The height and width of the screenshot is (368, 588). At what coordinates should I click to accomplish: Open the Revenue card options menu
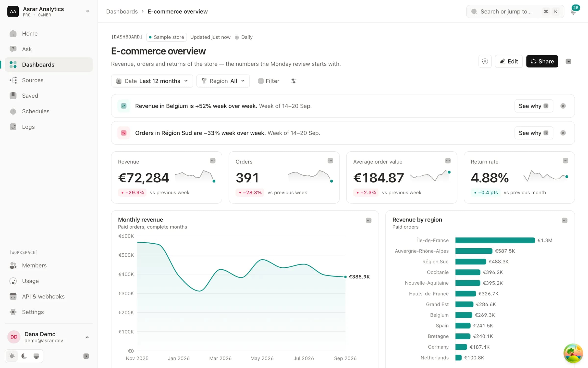[213, 161]
